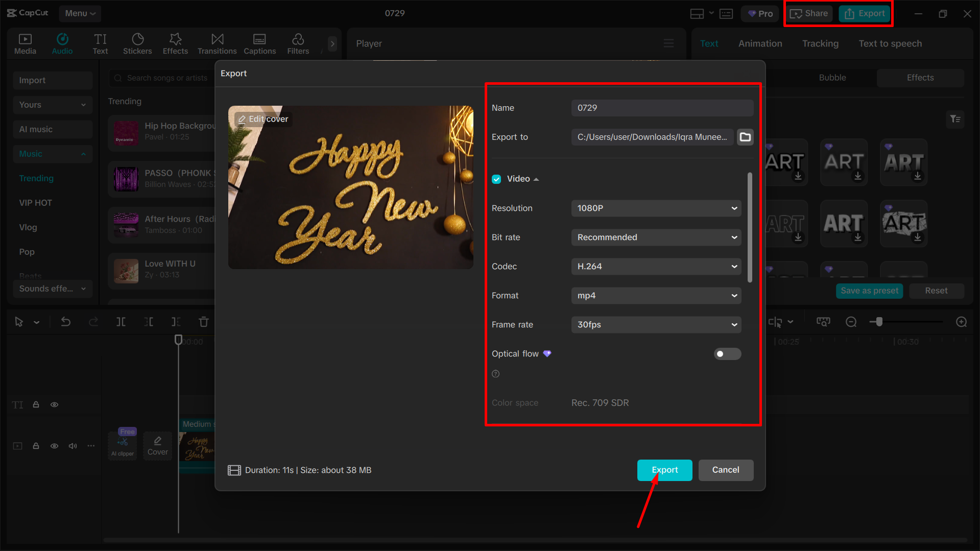Click the Pro upgrade button
Image resolution: width=980 pixels, height=551 pixels.
click(x=760, y=14)
